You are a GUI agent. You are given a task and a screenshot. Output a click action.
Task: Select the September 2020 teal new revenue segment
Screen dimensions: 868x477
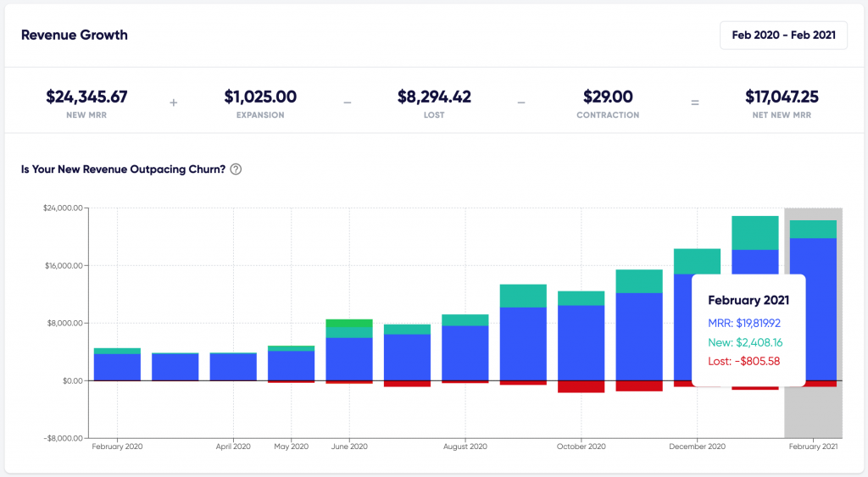pyautogui.click(x=523, y=296)
